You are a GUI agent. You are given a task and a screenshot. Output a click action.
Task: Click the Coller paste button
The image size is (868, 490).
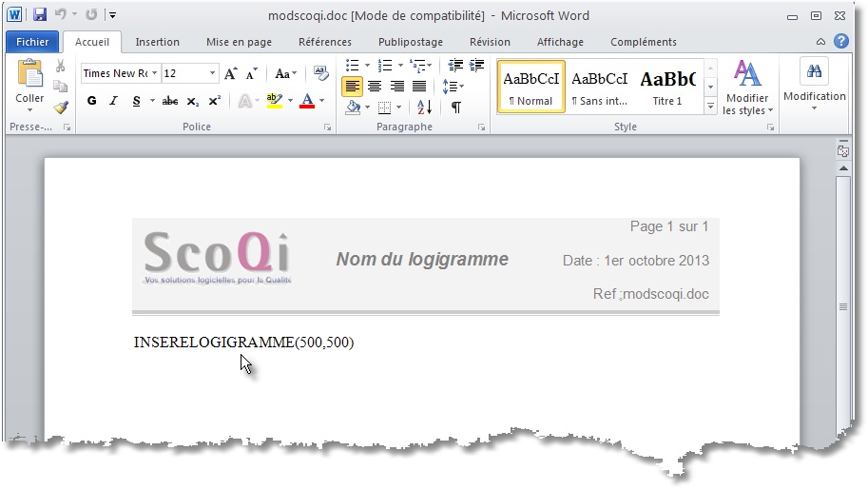[x=29, y=86]
